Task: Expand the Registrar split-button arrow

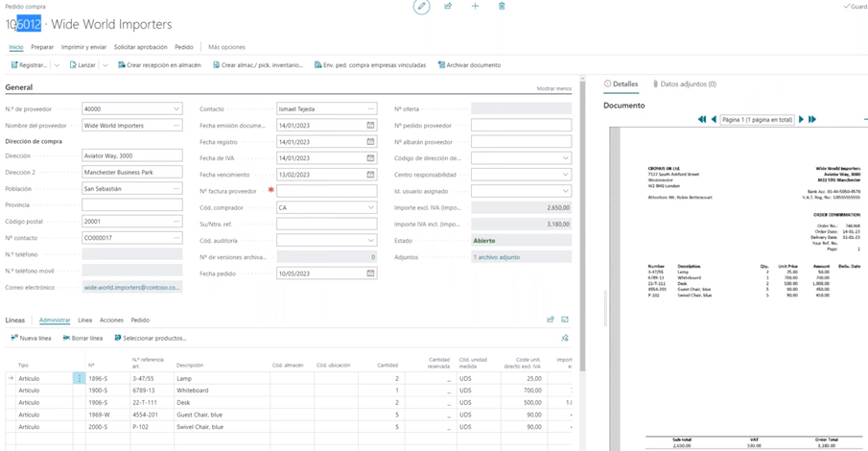Action: tap(57, 65)
